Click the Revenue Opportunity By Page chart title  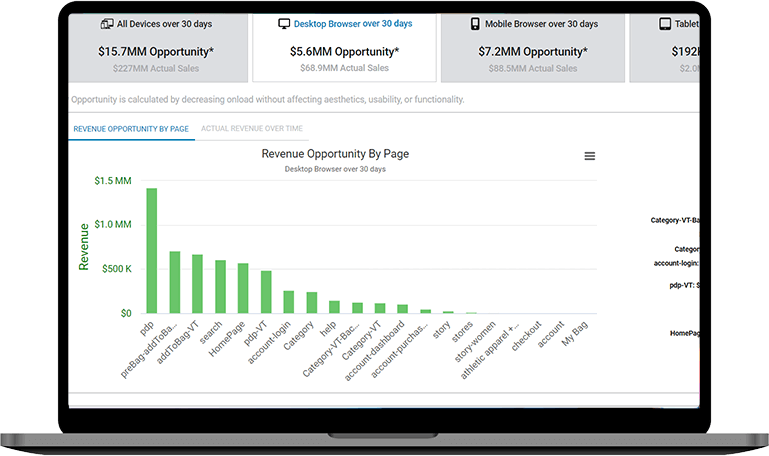click(x=335, y=153)
